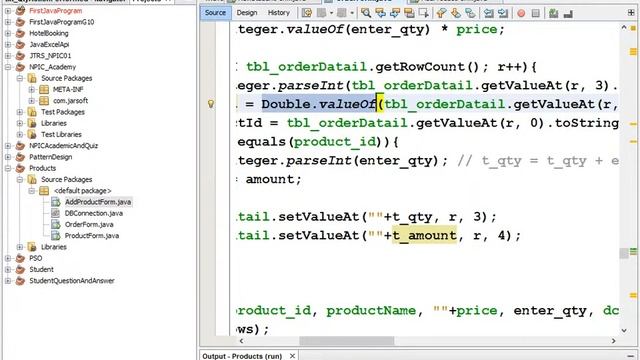The width and height of the screenshot is (640, 360).
Task: Click Shift Line Right icon
Action: 503,13
